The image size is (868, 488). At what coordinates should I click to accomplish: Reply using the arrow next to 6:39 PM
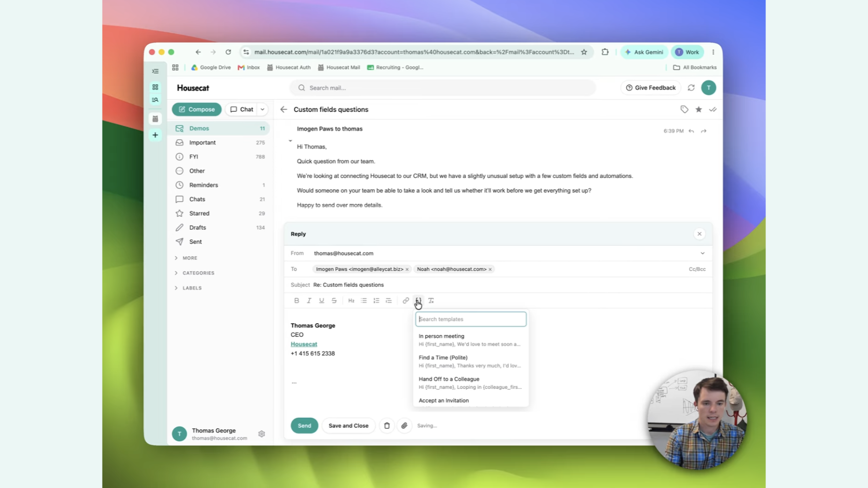point(691,131)
